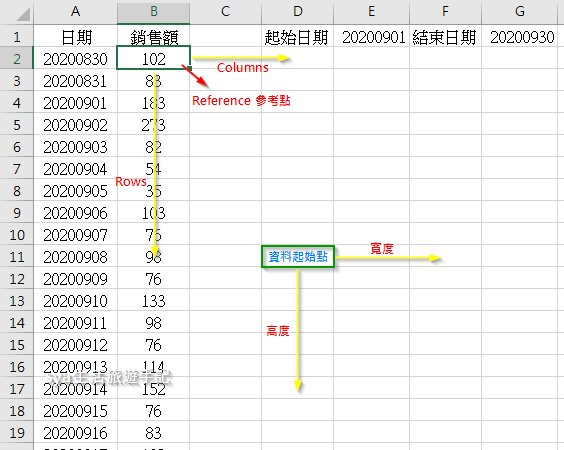Select row 1 header
Image resolution: width=564 pixels, height=450 pixels.
[x=17, y=37]
